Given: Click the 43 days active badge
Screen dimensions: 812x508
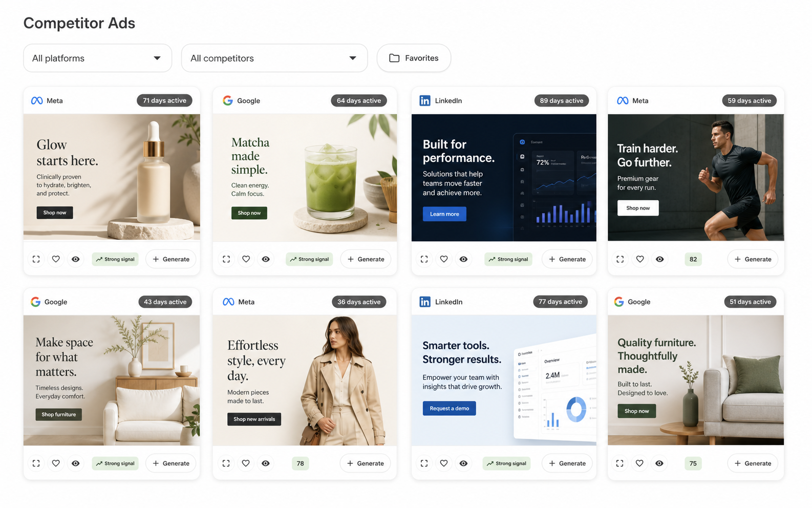Looking at the screenshot, I should click(165, 302).
